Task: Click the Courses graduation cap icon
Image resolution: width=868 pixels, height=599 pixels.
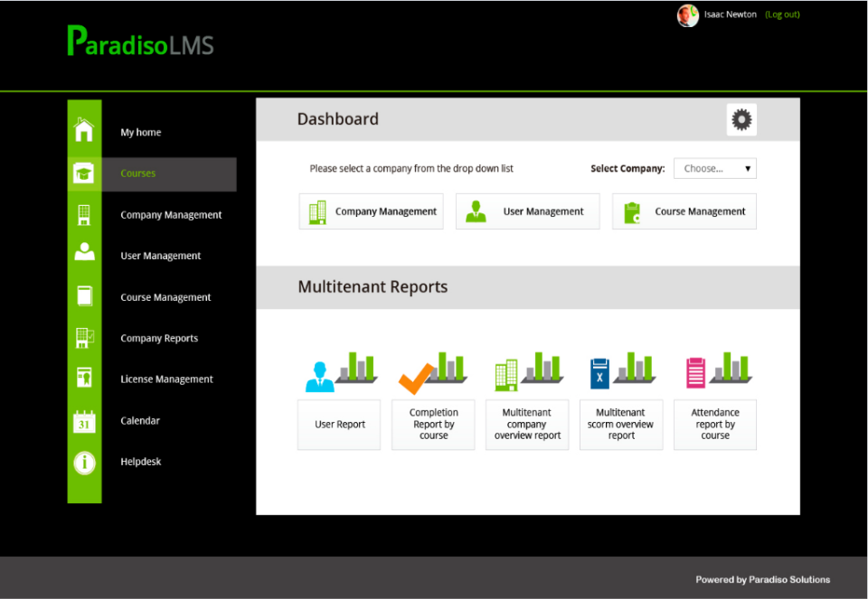Action: point(84,173)
